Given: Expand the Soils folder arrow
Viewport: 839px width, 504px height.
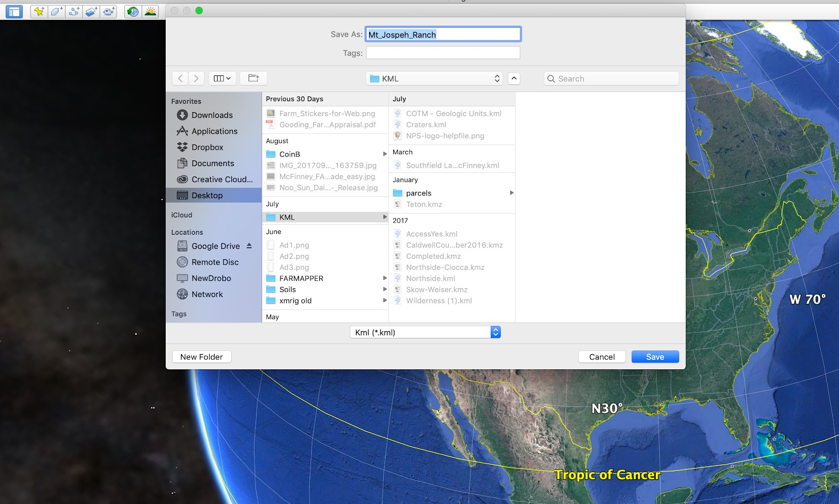Looking at the screenshot, I should 385,290.
